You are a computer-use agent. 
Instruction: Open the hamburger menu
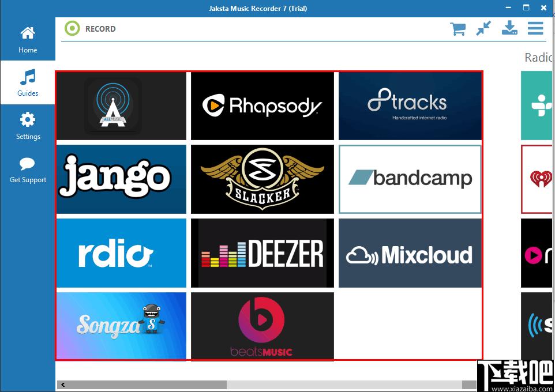pos(535,28)
